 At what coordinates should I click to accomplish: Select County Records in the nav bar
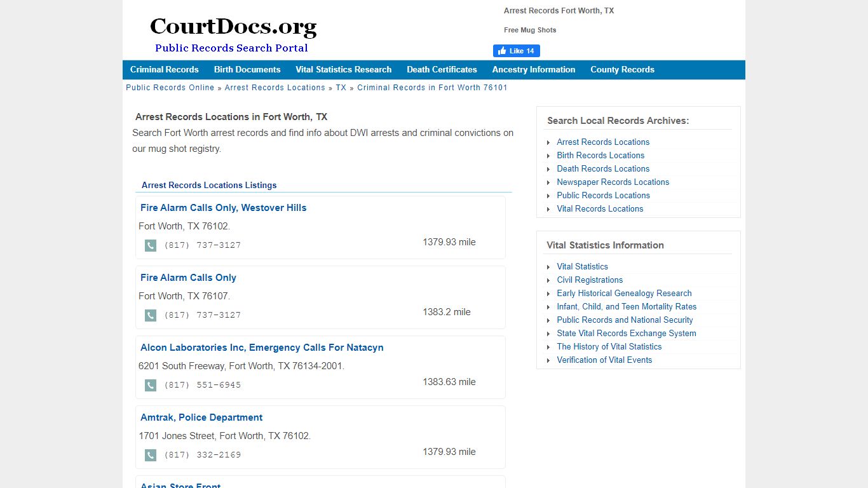click(622, 69)
